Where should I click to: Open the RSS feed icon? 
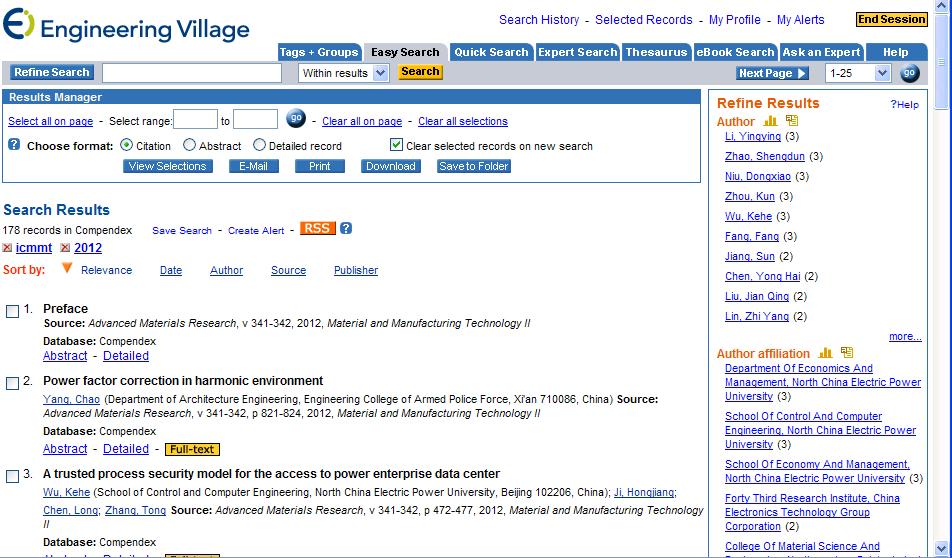(x=317, y=229)
